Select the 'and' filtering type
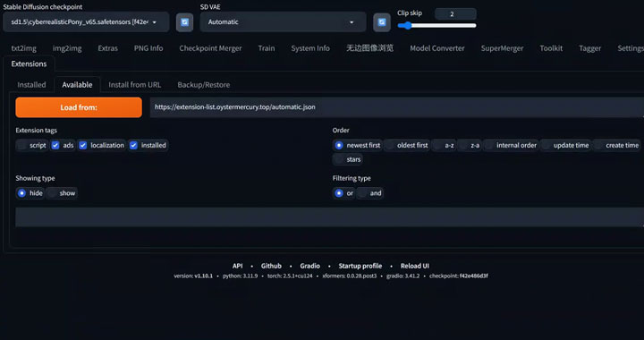644x340 pixels. 370,193
